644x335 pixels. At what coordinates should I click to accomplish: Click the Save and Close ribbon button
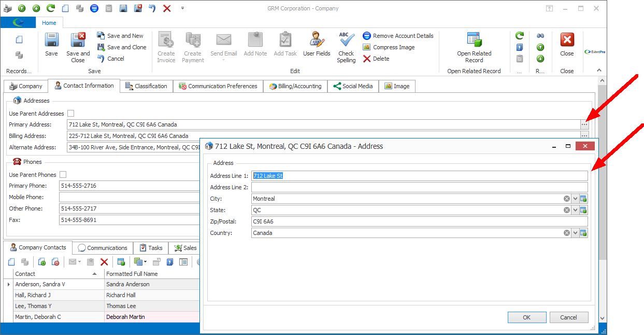click(78, 48)
